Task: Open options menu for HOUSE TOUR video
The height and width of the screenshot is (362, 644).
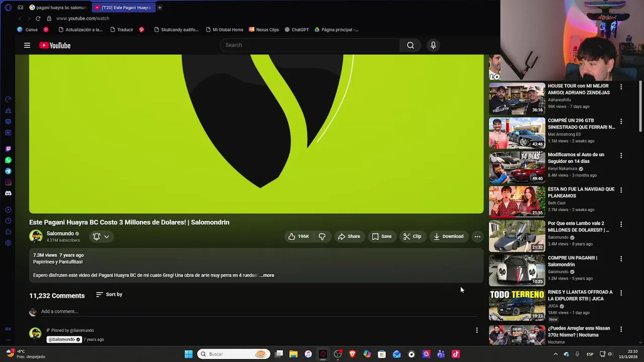Action: pos(621,87)
